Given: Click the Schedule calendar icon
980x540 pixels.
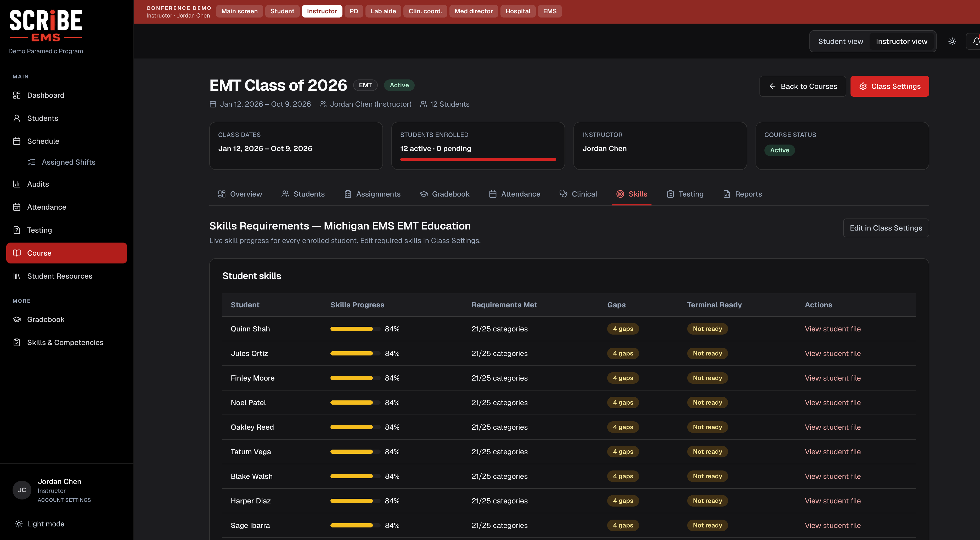Looking at the screenshot, I should [17, 141].
